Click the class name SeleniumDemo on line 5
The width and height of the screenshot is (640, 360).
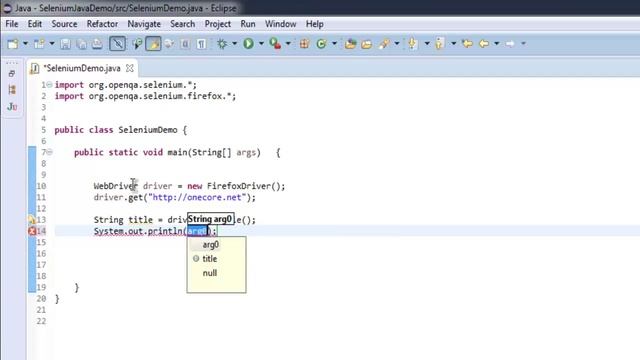click(148, 130)
